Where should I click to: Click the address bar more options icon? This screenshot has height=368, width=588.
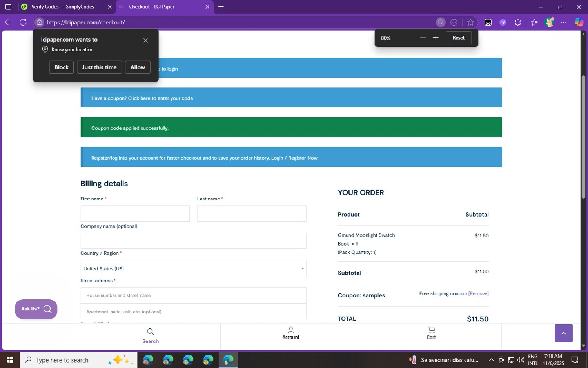coord(454,22)
